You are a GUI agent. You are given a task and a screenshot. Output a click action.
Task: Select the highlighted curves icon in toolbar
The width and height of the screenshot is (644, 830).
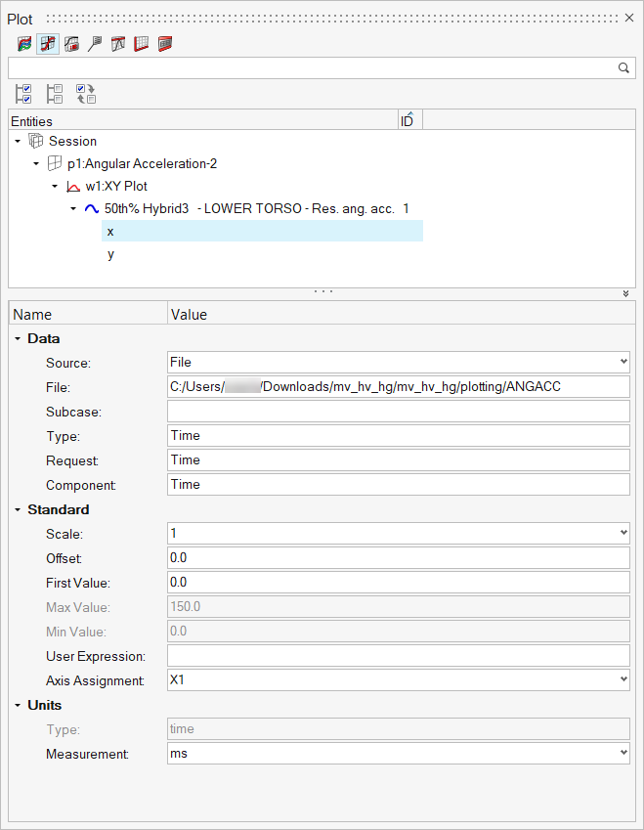[x=48, y=43]
